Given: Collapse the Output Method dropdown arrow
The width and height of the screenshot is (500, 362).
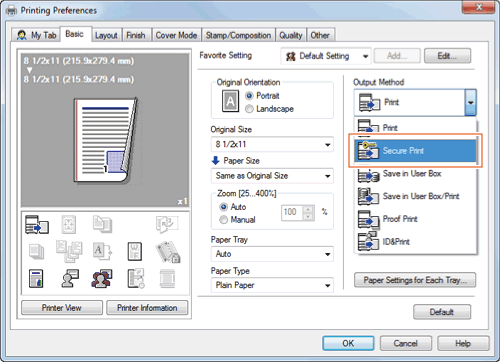Looking at the screenshot, I should click(x=470, y=103).
